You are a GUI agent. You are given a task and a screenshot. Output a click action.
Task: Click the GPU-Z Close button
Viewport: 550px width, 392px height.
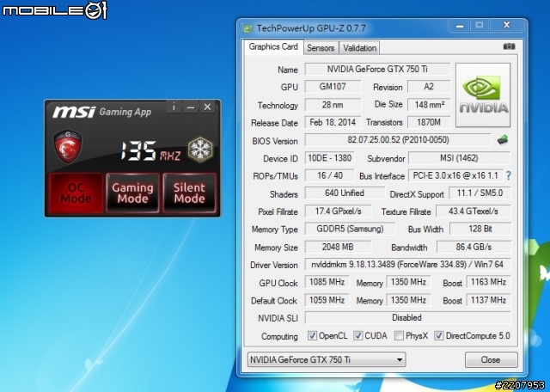[491, 359]
